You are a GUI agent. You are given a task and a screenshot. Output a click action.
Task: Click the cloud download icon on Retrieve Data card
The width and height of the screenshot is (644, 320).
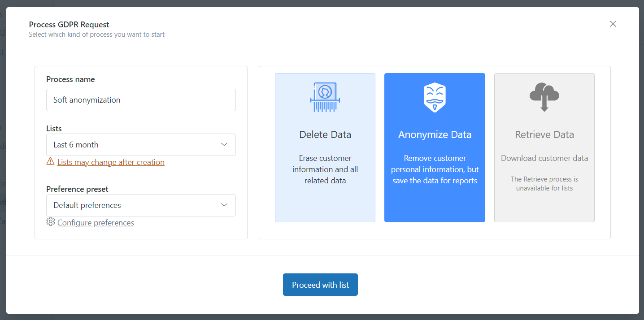pos(544,96)
